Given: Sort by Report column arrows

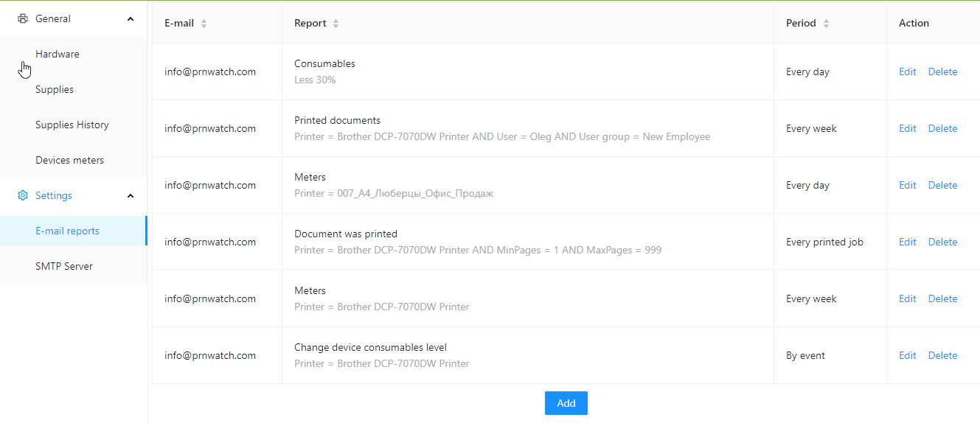Looking at the screenshot, I should pyautogui.click(x=336, y=24).
